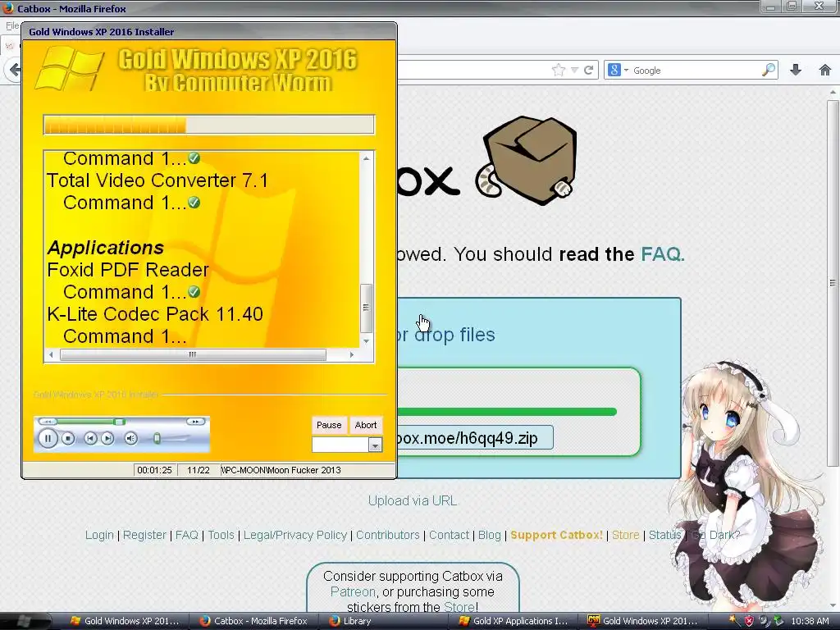Open the FAQ link in Catbox heading
The width and height of the screenshot is (840, 630).
pos(662,254)
